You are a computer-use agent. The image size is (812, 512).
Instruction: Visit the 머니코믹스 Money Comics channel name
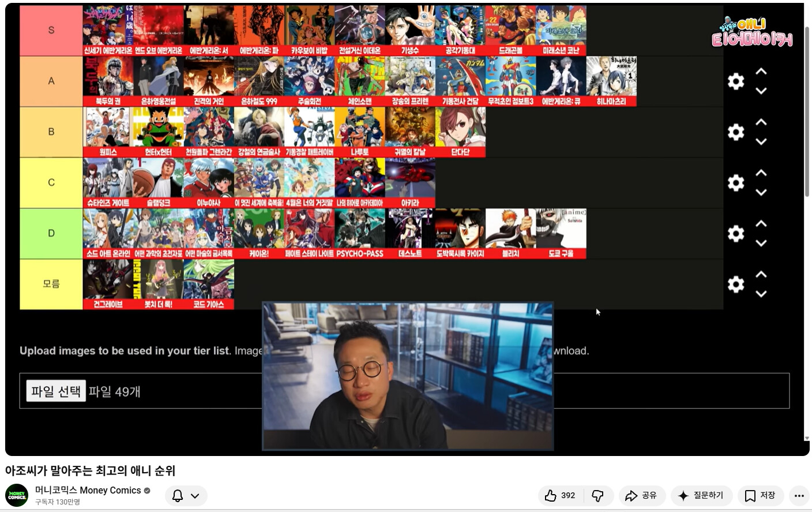point(88,490)
